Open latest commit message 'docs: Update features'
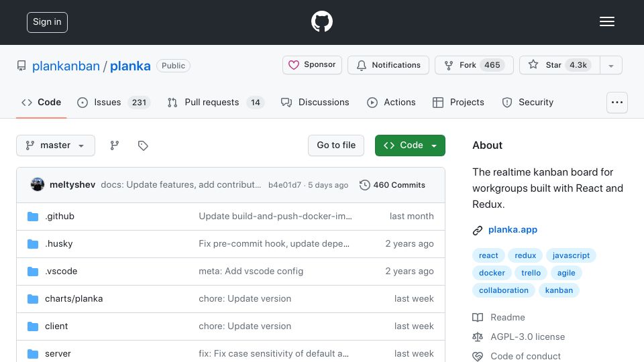644x362 pixels. point(181,185)
